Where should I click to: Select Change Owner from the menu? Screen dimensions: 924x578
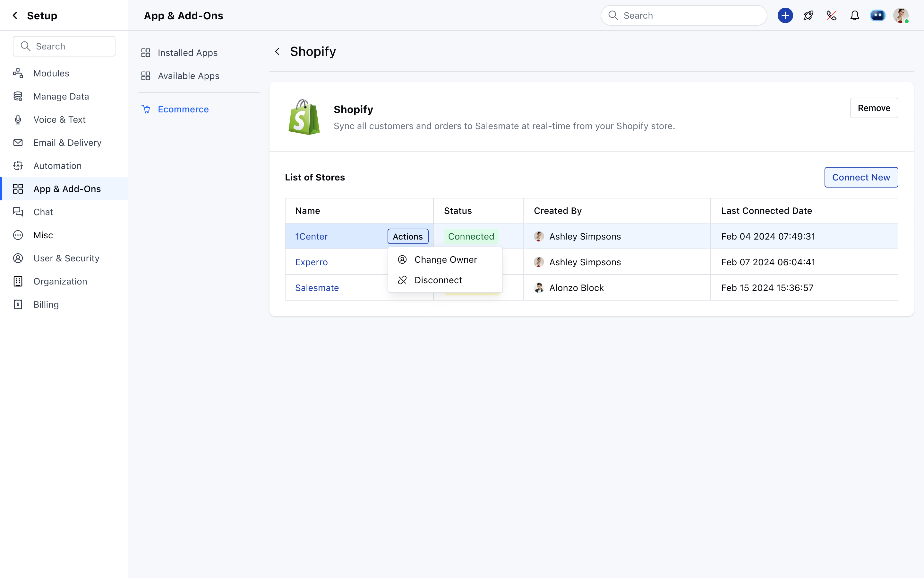(x=445, y=259)
